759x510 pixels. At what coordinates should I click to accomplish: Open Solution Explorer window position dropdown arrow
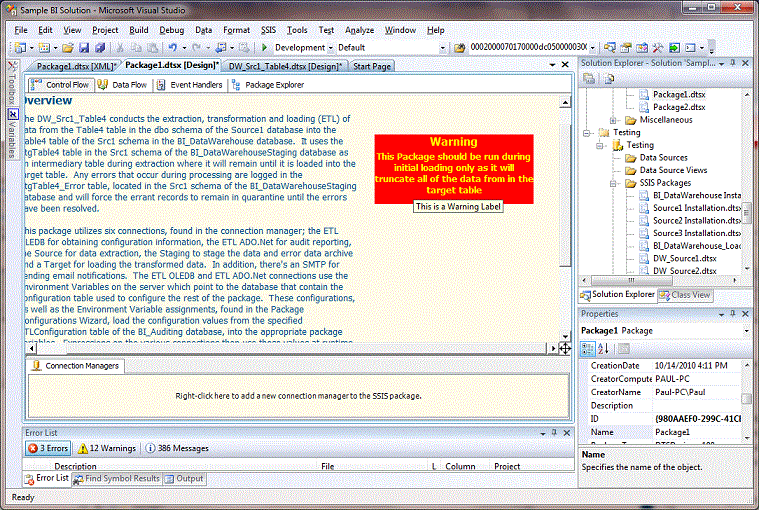pos(721,63)
